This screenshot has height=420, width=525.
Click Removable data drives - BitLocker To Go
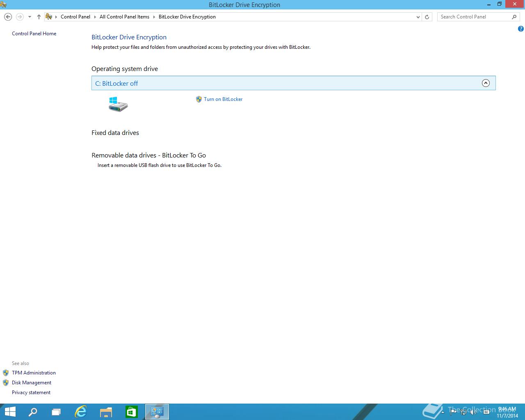coord(149,155)
